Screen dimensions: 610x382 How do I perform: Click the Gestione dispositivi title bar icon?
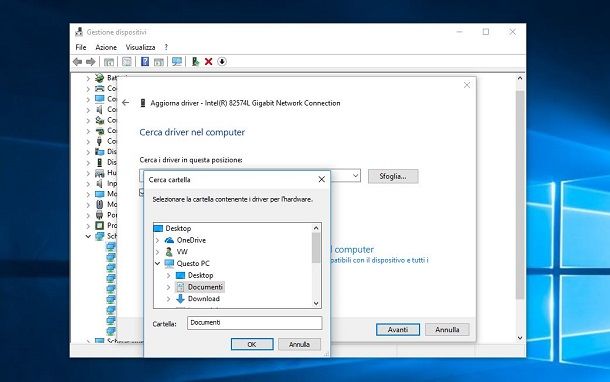pos(79,32)
